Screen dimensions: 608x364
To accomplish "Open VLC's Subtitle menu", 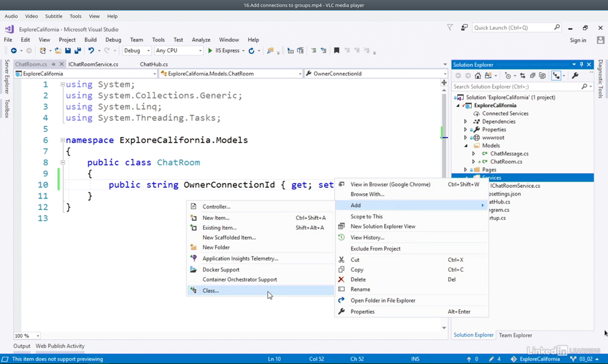I will tap(54, 16).
